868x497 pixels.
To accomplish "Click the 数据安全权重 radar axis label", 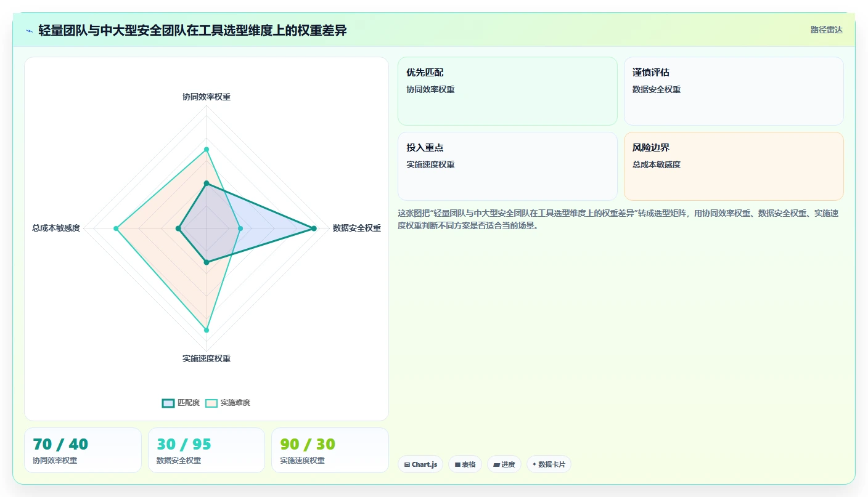I will point(357,228).
